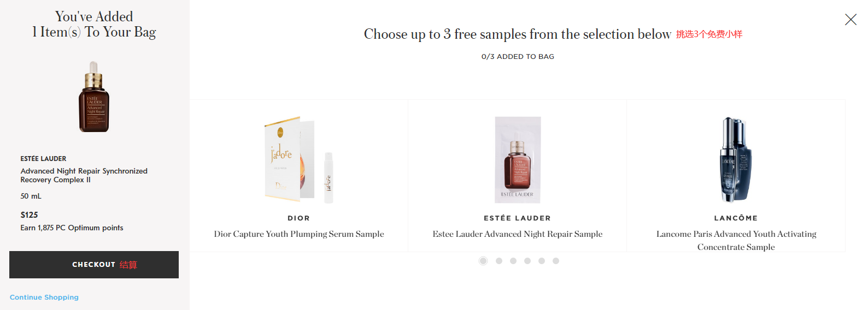Click the ESTÉE LAUDER brand label above the sample title

518,218
